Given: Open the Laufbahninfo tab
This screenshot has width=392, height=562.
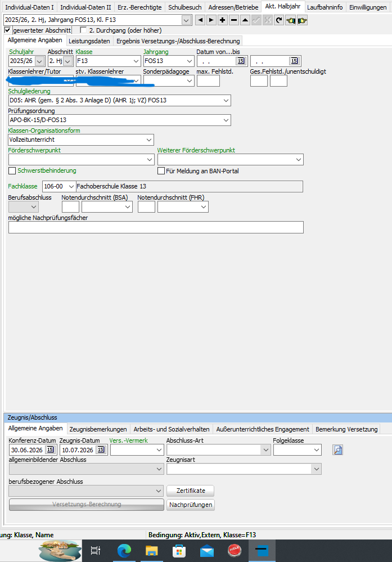Looking at the screenshot, I should point(325,7).
